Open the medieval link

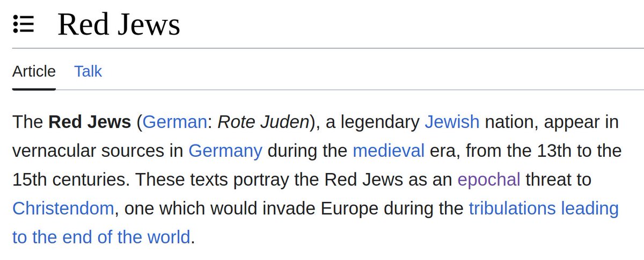[389, 150]
